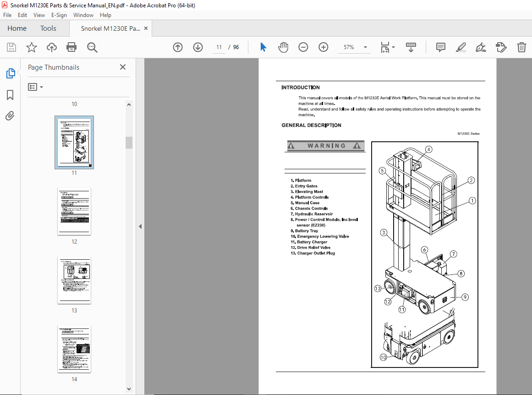The width and height of the screenshot is (532, 395).
Task: Click the fit page width tool
Action: tap(385, 47)
